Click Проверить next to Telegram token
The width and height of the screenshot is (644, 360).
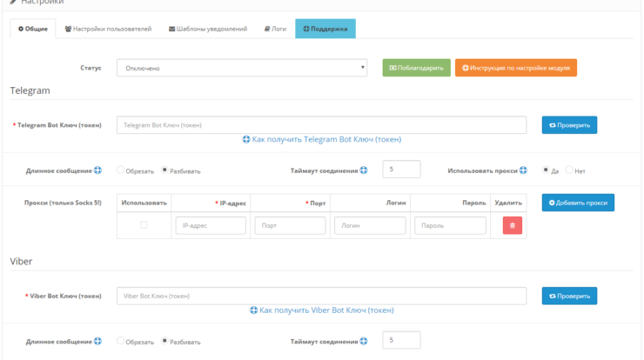(569, 125)
